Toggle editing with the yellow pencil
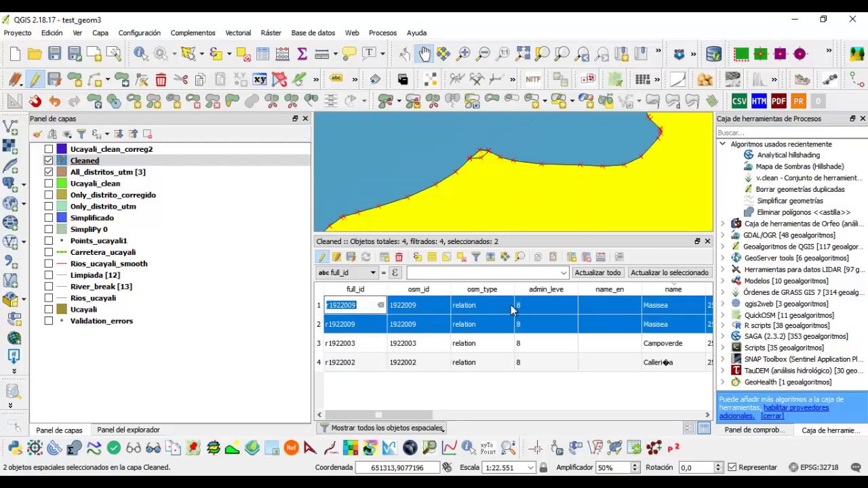The height and width of the screenshot is (488, 868). pyautogui.click(x=35, y=79)
